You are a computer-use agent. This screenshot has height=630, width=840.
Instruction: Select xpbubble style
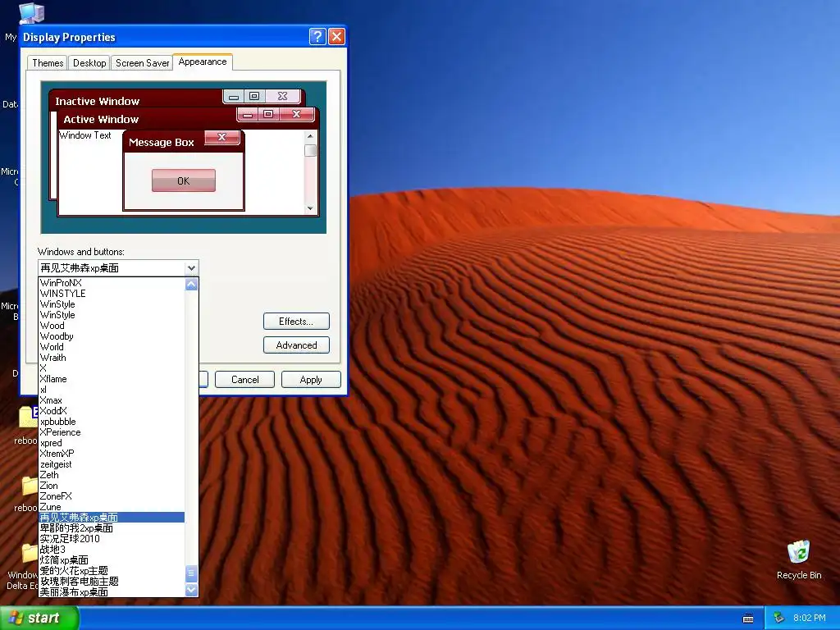(112, 422)
